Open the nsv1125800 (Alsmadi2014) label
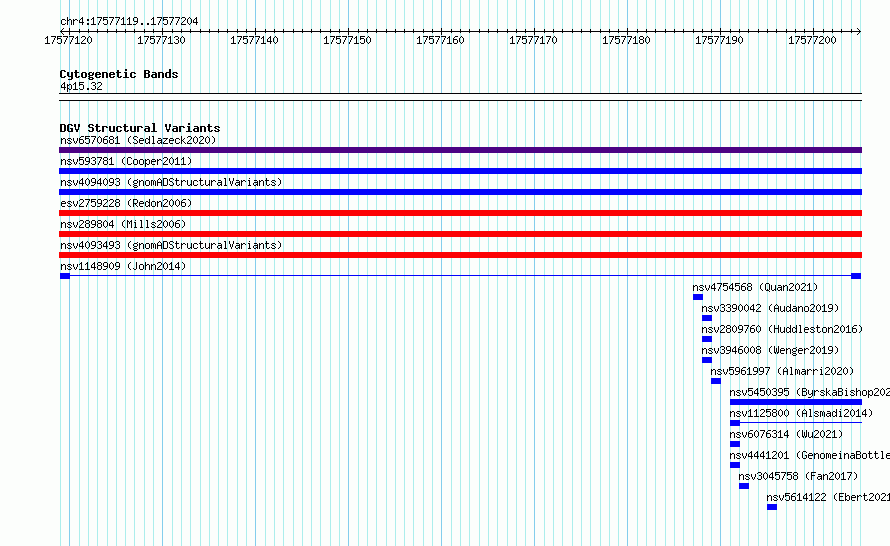The image size is (890, 546). (801, 413)
